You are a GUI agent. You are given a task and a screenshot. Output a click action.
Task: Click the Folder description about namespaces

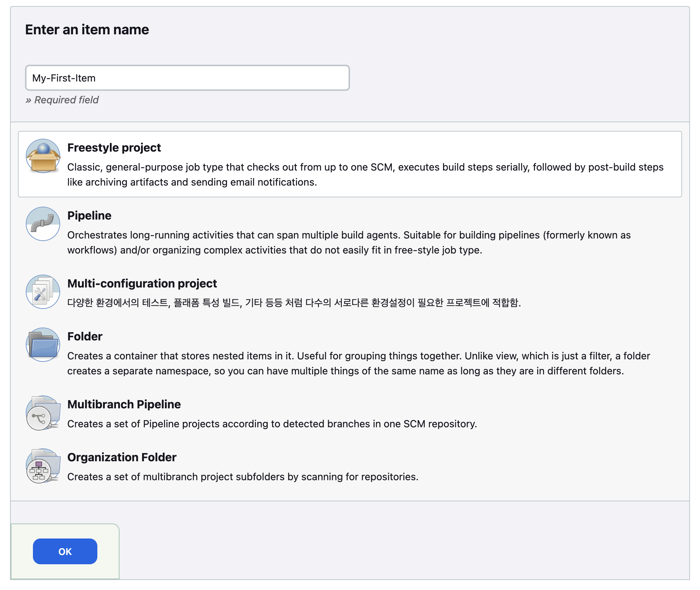pos(358,363)
